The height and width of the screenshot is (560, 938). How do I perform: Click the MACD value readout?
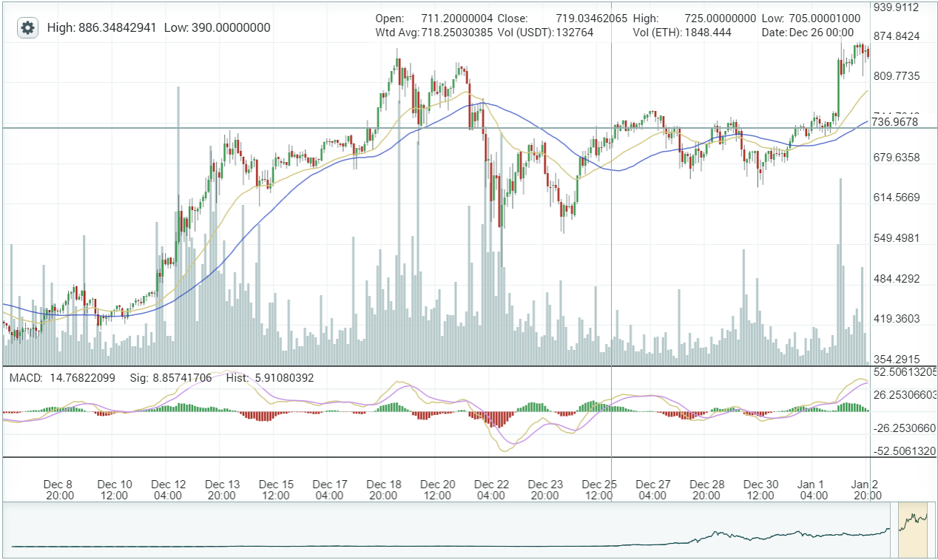pos(62,378)
